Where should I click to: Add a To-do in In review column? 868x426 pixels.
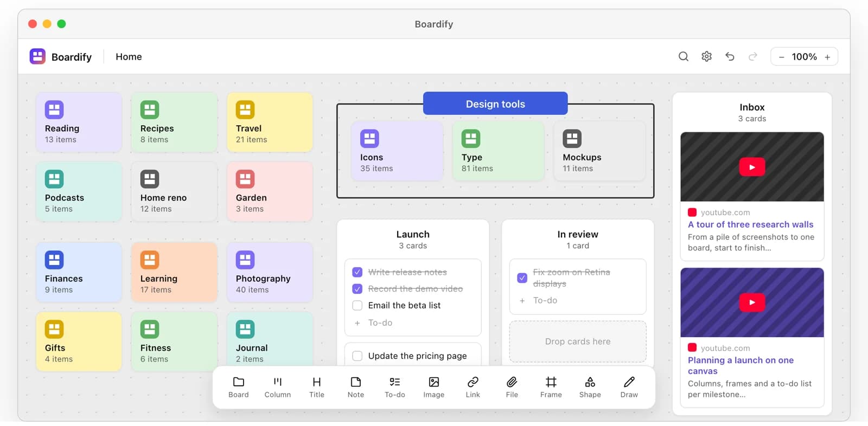(x=545, y=300)
